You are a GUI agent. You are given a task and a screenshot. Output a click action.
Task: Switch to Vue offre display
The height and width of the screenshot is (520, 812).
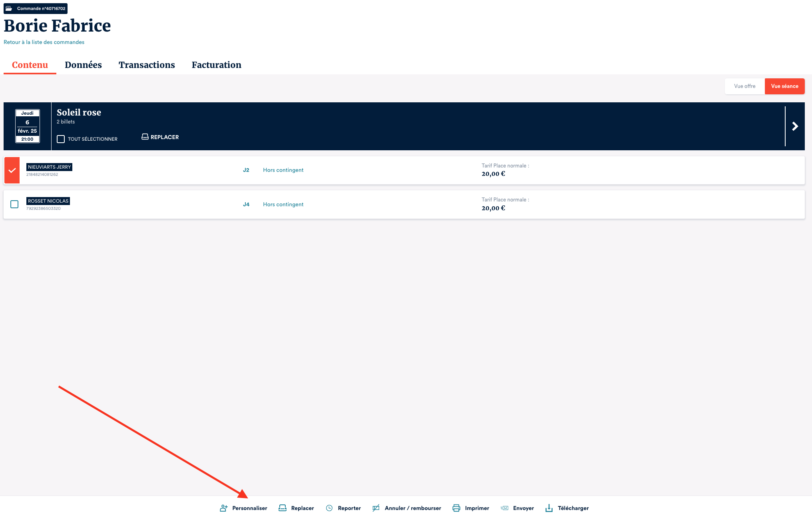tap(744, 86)
